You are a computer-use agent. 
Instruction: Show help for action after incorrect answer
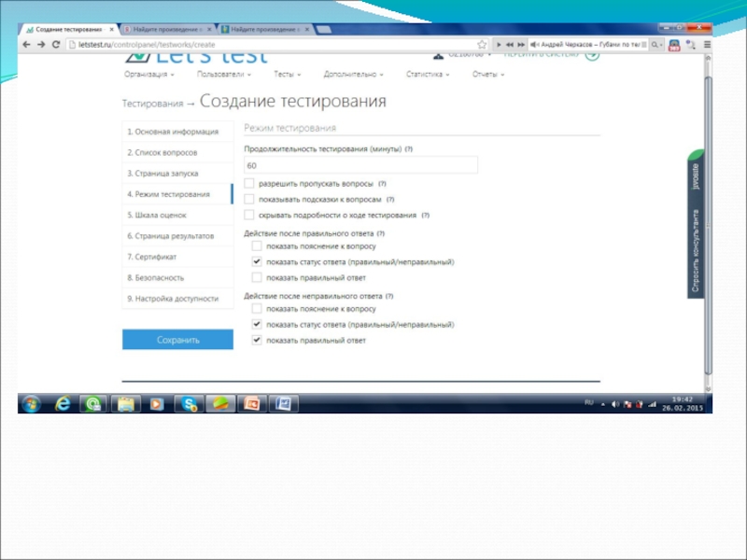coord(389,296)
